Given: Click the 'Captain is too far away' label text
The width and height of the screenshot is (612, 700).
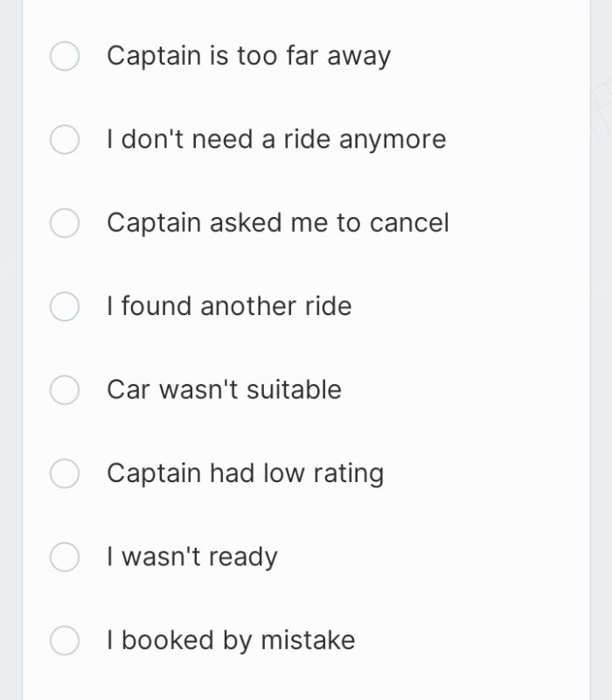Looking at the screenshot, I should tap(248, 56).
